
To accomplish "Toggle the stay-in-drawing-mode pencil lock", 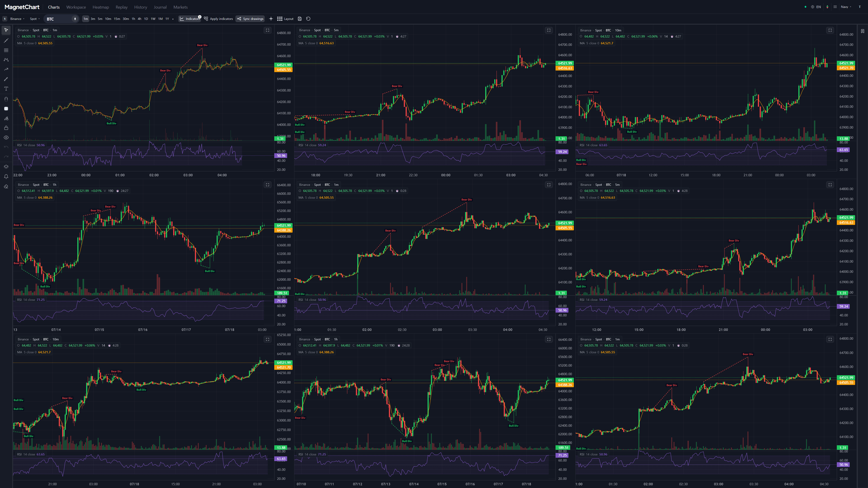I will (x=6, y=118).
